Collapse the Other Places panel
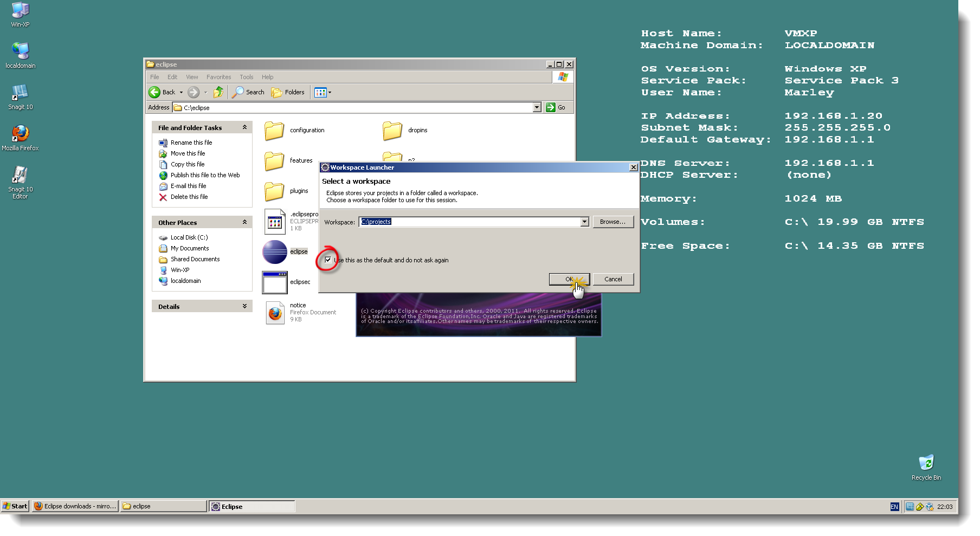The height and width of the screenshot is (536, 980). 244,222
